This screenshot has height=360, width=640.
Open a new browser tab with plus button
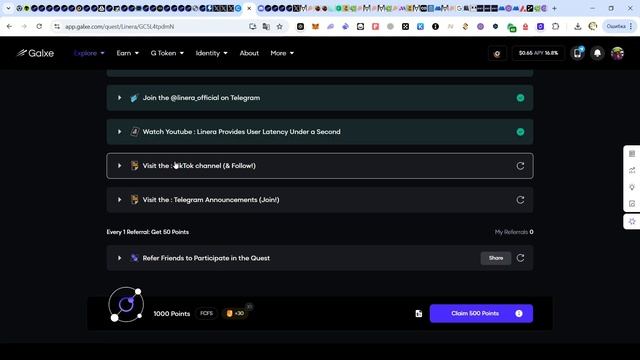pos(554,8)
